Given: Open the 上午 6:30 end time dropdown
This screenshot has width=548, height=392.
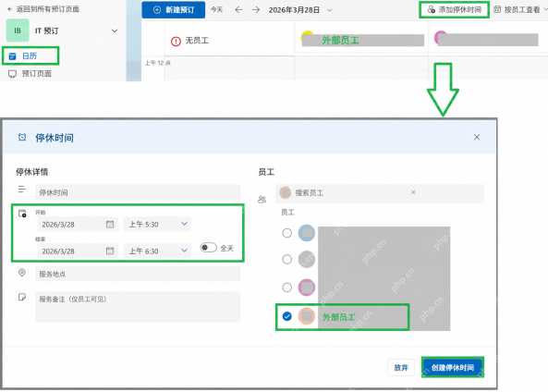Looking at the screenshot, I should coord(157,251).
